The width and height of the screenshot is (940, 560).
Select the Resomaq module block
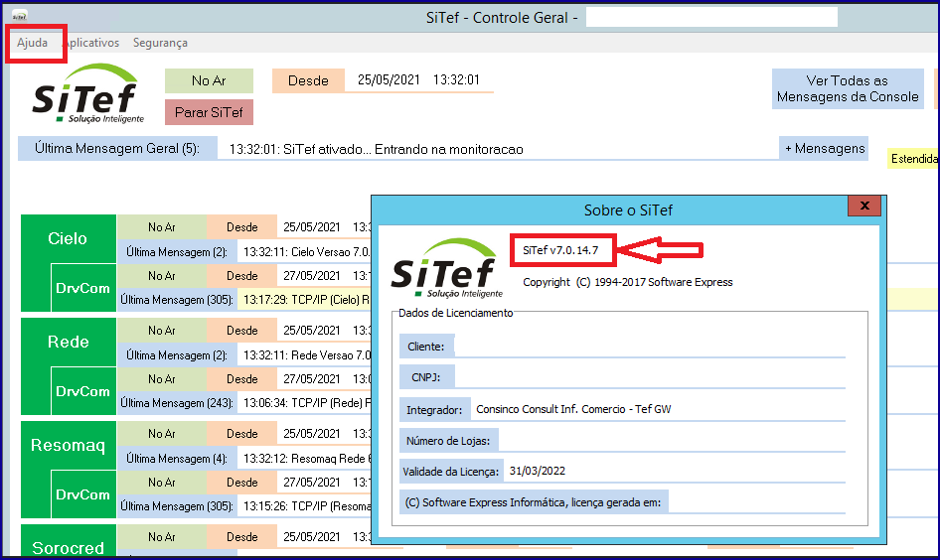pos(68,445)
